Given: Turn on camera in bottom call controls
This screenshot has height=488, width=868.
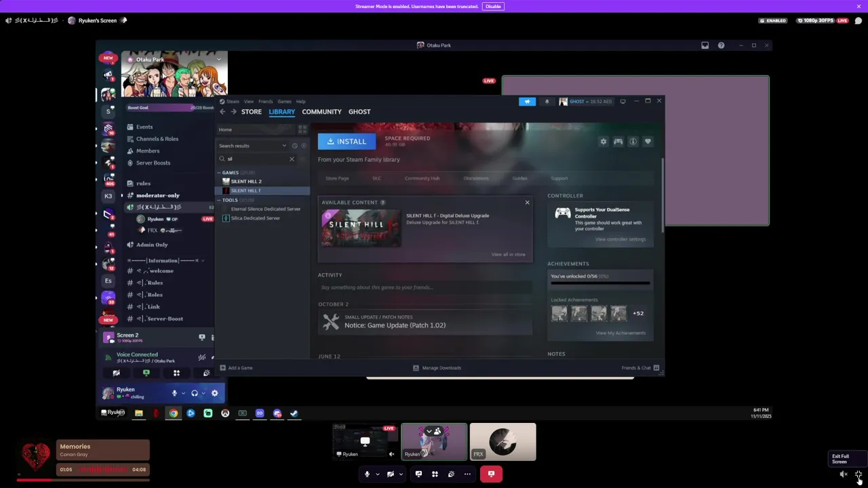Looking at the screenshot, I should pyautogui.click(x=390, y=474).
